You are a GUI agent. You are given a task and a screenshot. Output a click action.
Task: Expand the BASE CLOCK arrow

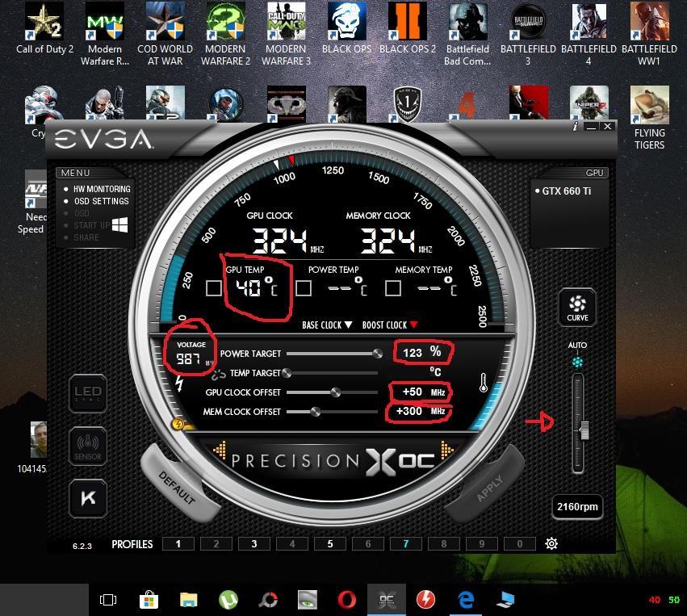click(x=348, y=325)
